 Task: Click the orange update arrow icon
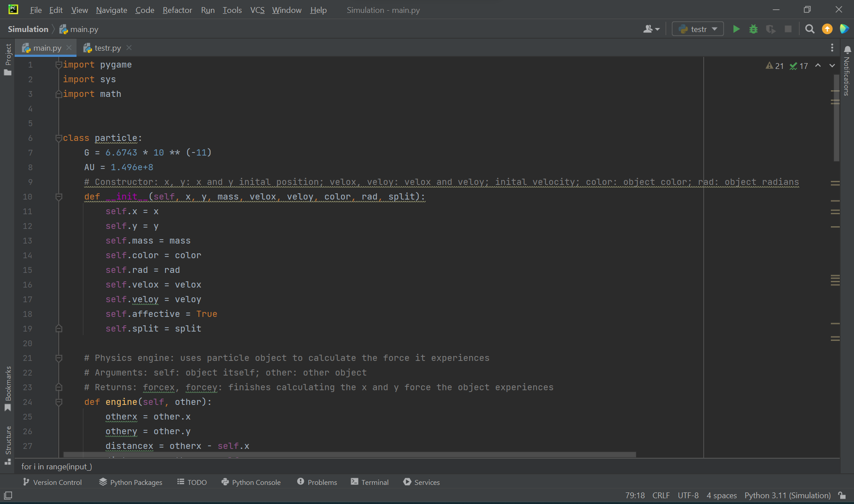[827, 28]
